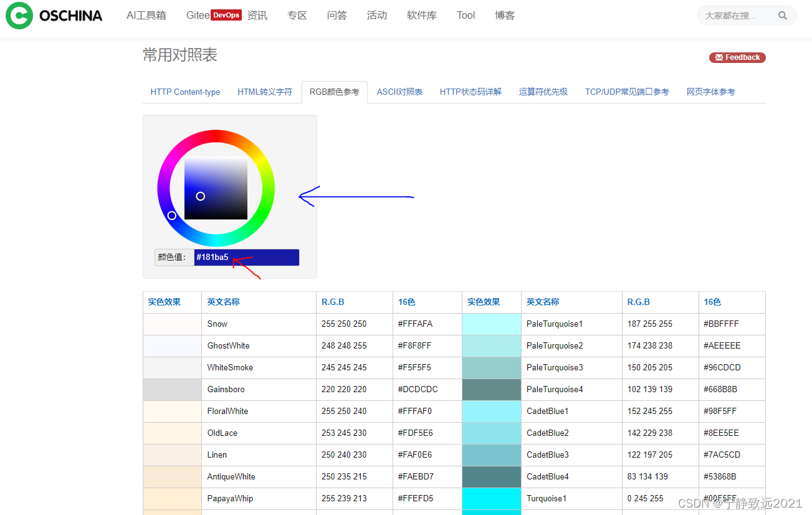Screen dimensions: 812x515
Task: Click the FloralWhite name cell
Action: point(259,412)
